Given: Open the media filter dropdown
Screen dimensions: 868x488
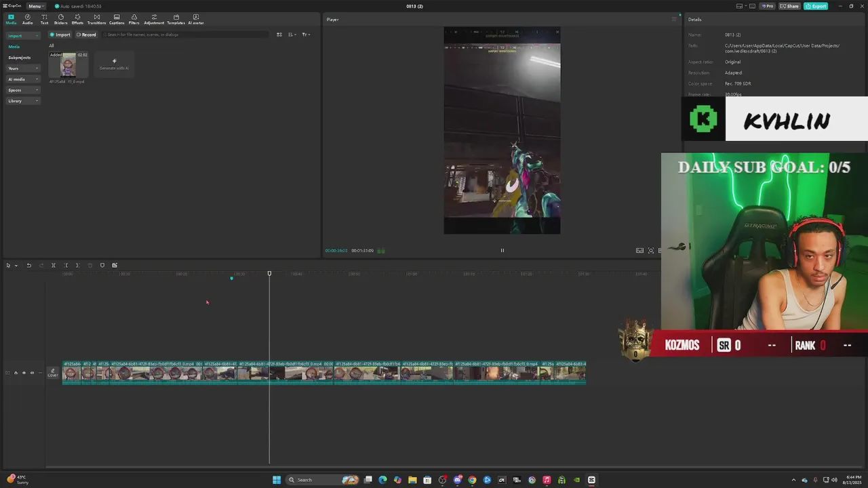Looking at the screenshot, I should click(306, 35).
